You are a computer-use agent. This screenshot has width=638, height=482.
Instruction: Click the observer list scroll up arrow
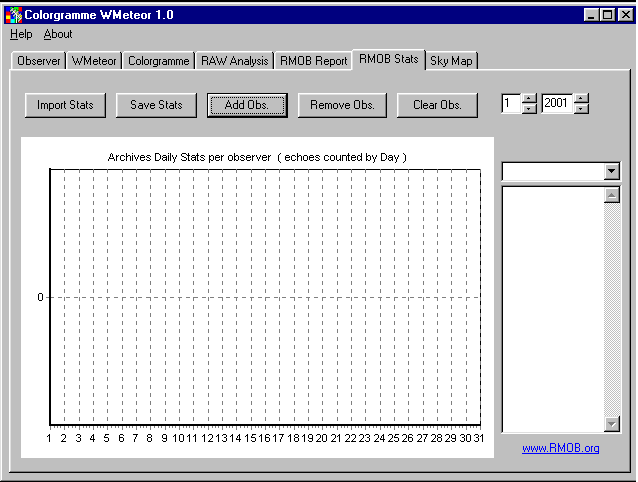pyautogui.click(x=612, y=195)
